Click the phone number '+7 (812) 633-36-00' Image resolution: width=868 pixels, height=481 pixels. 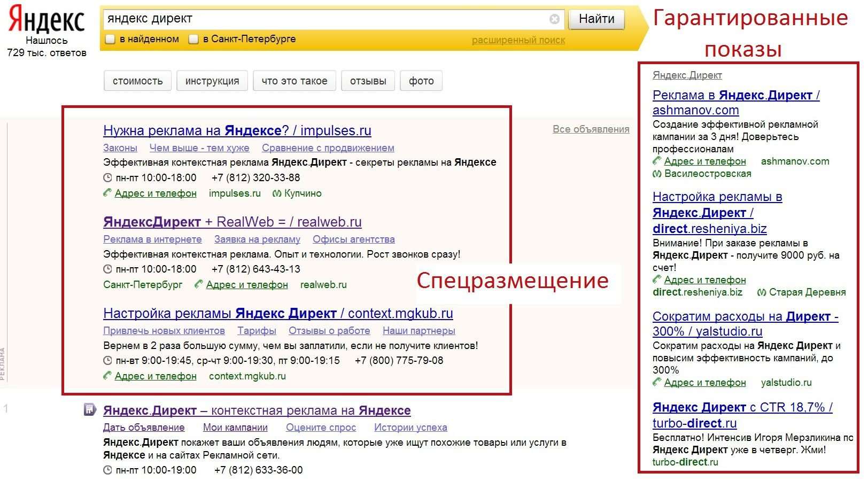pyautogui.click(x=259, y=470)
